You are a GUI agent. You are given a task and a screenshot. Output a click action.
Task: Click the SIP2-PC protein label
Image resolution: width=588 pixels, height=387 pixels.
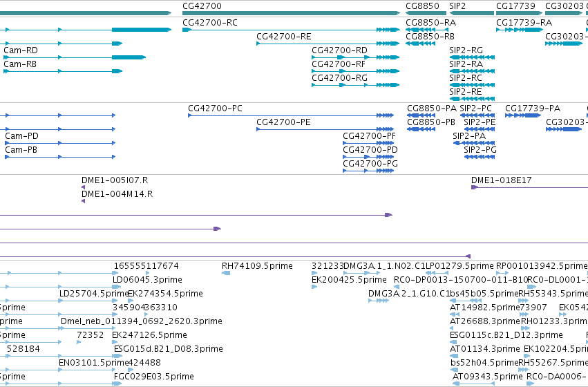[476, 108]
